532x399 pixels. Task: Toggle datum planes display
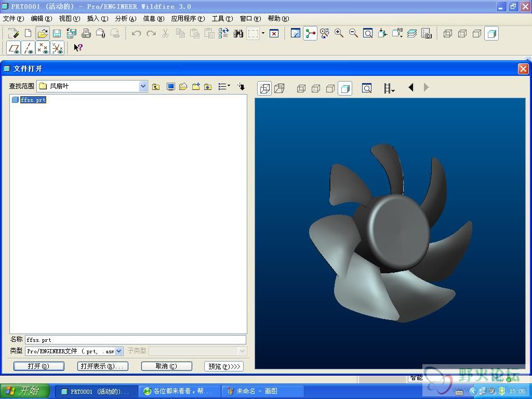[x=14, y=48]
